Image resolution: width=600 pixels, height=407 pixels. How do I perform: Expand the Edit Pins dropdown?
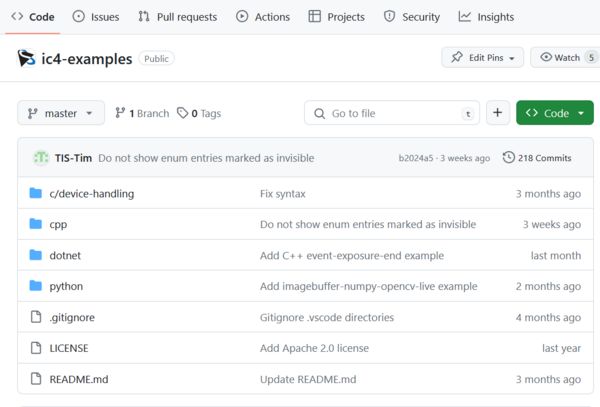tap(482, 58)
